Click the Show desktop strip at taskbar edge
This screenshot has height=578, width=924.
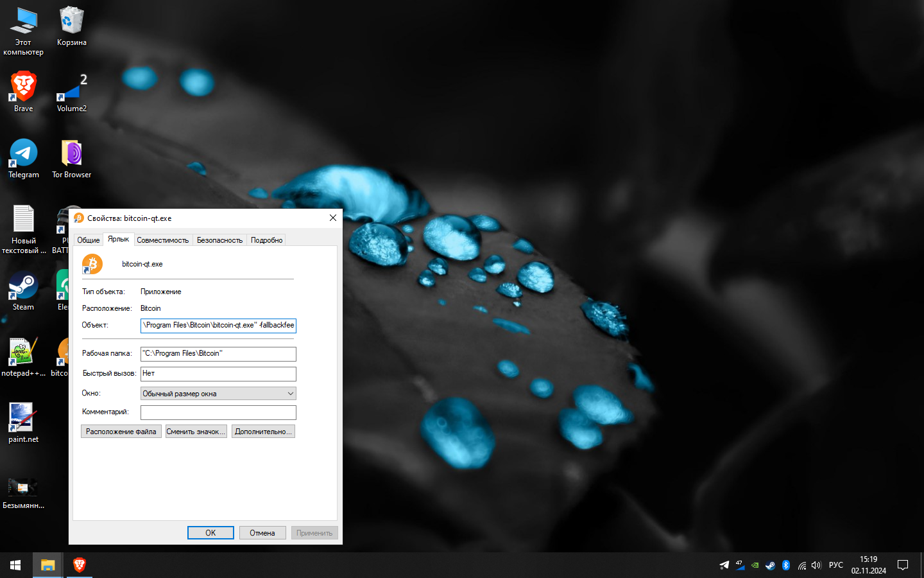pos(921,565)
